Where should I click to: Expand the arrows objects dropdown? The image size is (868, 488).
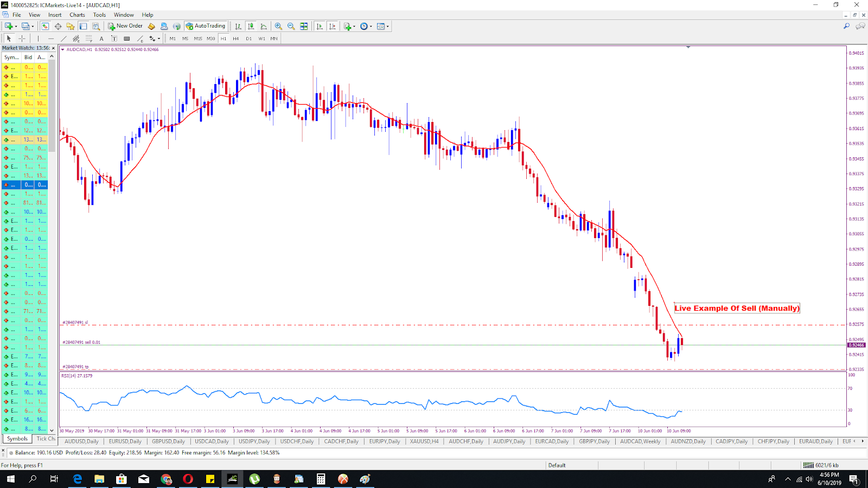pyautogui.click(x=158, y=38)
